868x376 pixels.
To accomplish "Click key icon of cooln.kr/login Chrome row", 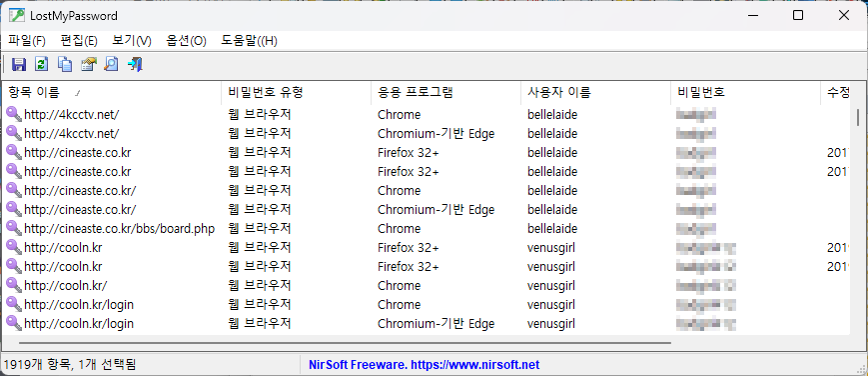I will click(x=14, y=304).
